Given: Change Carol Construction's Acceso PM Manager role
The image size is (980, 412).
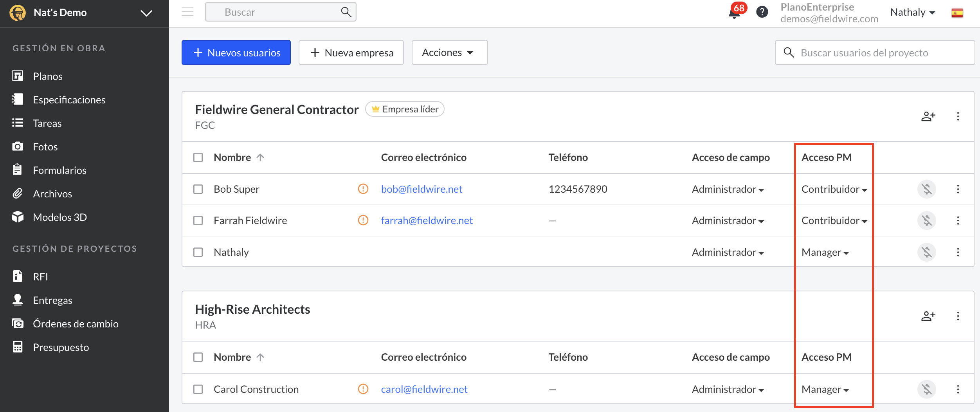Looking at the screenshot, I should click(x=825, y=389).
